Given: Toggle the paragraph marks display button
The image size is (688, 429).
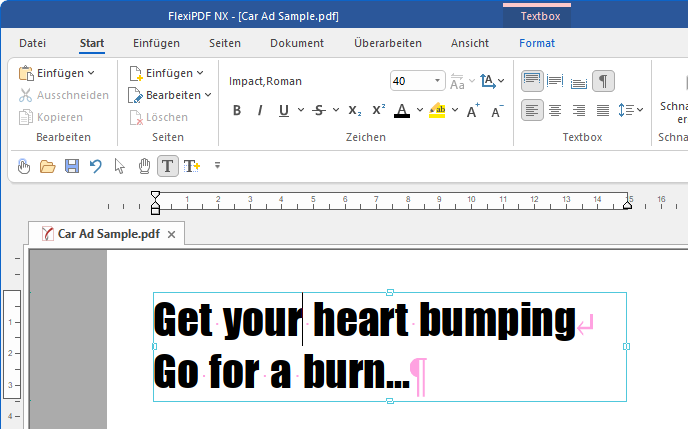Looking at the screenshot, I should [x=603, y=81].
